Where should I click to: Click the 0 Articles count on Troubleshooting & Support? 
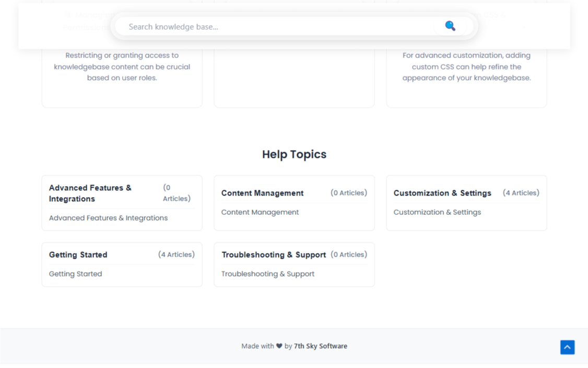(349, 255)
